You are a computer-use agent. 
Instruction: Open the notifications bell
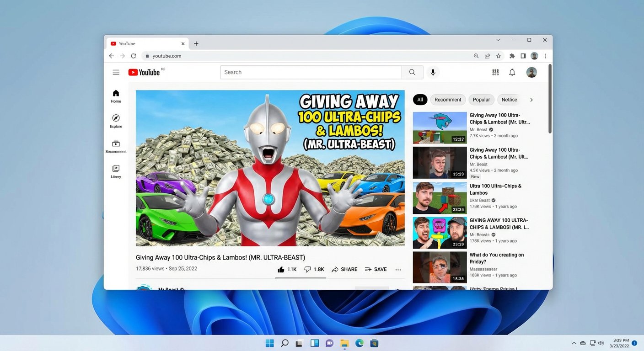click(512, 72)
